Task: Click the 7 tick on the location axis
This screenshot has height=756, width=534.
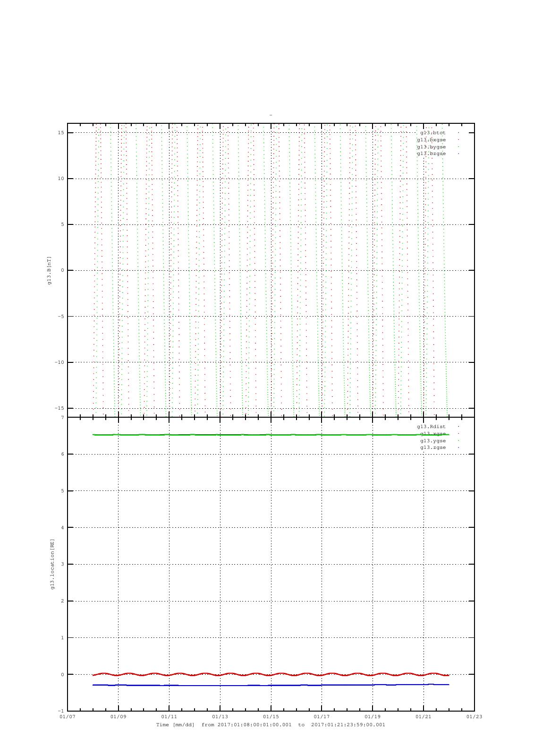Action: [x=62, y=418]
